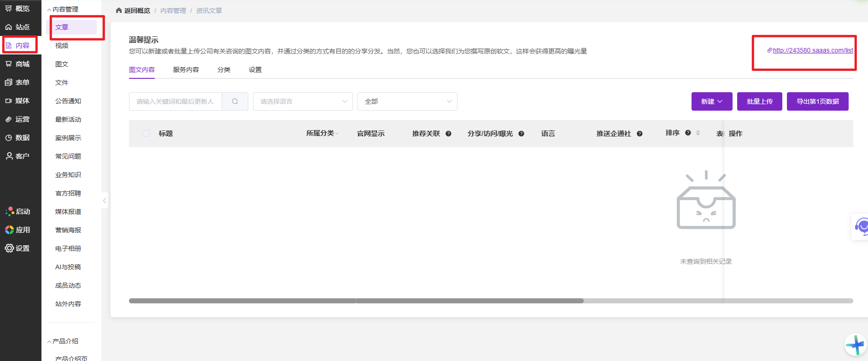This screenshot has height=361, width=868.
Task: Switch to the 分类 tab
Action: tap(224, 70)
